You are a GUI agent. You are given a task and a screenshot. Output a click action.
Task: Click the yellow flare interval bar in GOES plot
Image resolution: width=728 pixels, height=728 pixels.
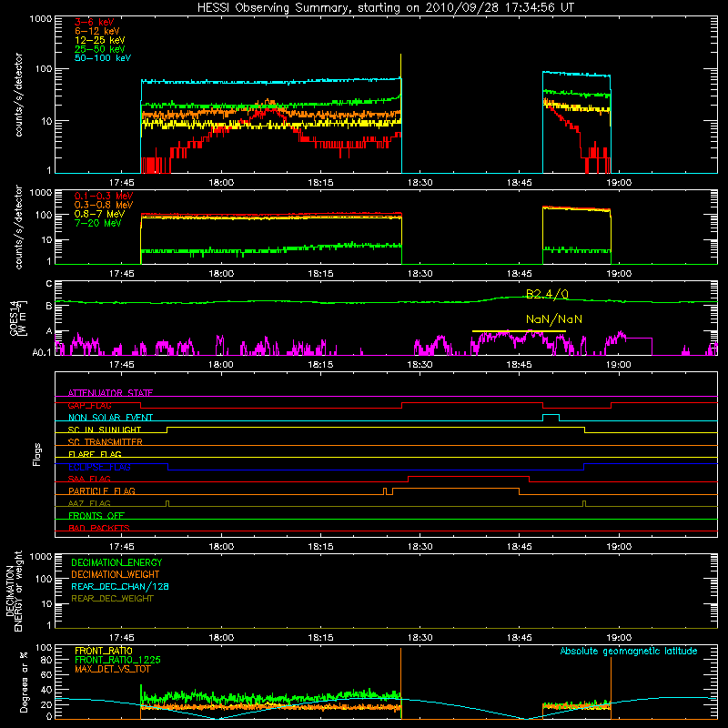pyautogui.click(x=519, y=331)
